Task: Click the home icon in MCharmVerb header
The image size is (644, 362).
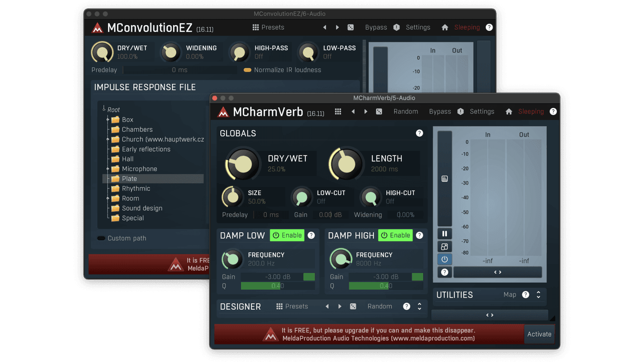Action: pos(509,111)
